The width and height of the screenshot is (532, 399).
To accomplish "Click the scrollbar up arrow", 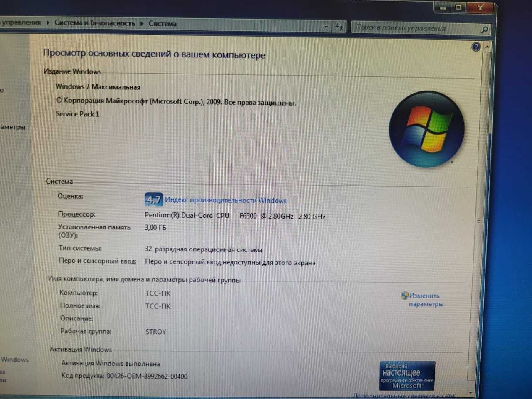I will click(x=488, y=46).
